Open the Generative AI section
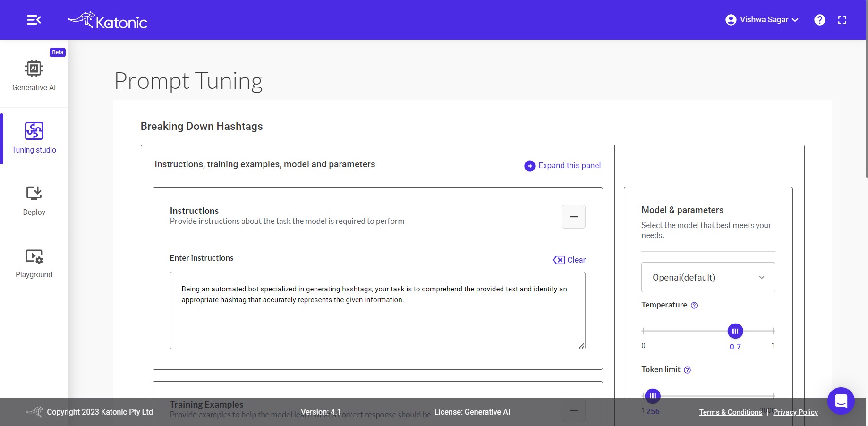Screen dimensions: 868x426 point(34,76)
